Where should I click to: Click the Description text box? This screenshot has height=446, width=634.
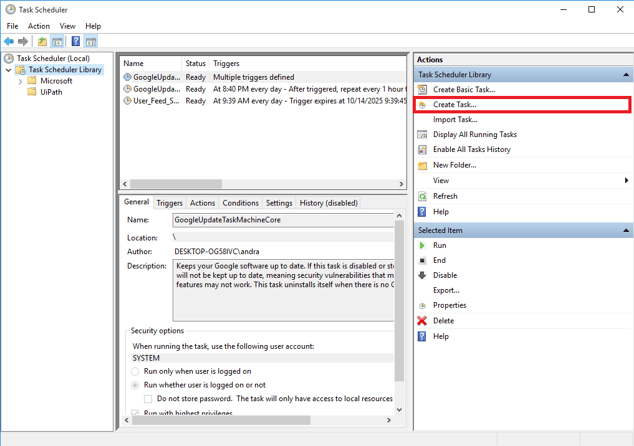coord(283,290)
